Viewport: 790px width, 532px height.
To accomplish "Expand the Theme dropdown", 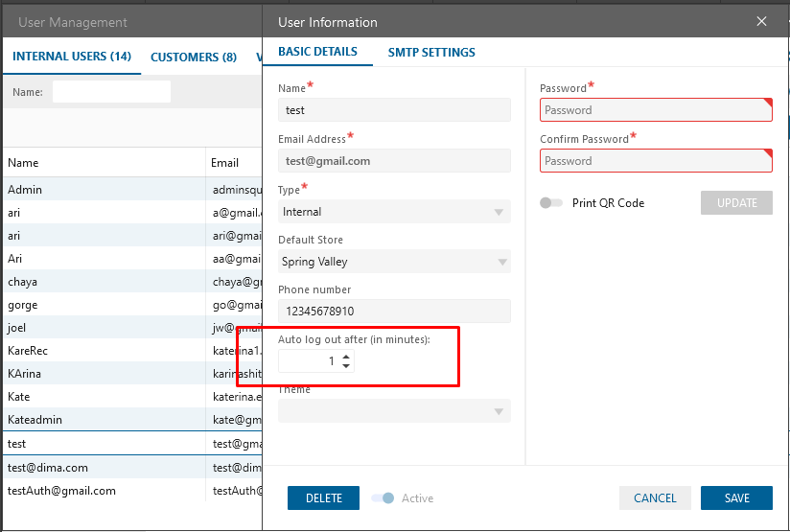I will click(394, 411).
